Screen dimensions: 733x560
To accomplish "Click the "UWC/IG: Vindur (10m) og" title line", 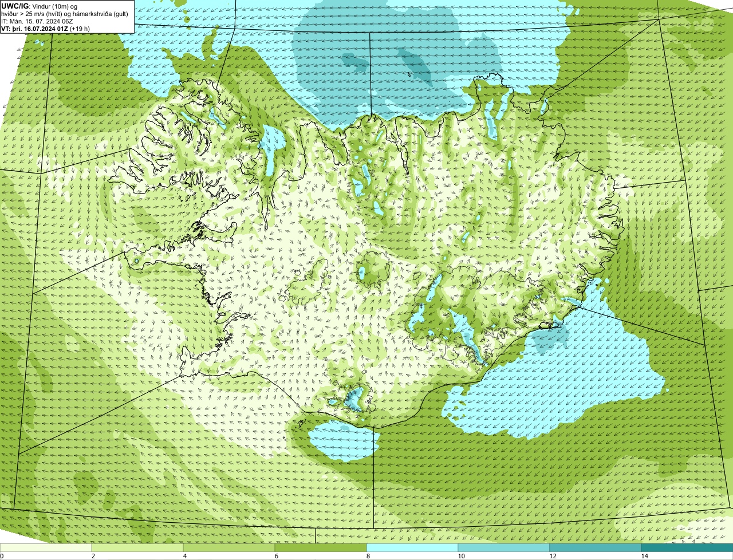I will pos(40,6).
